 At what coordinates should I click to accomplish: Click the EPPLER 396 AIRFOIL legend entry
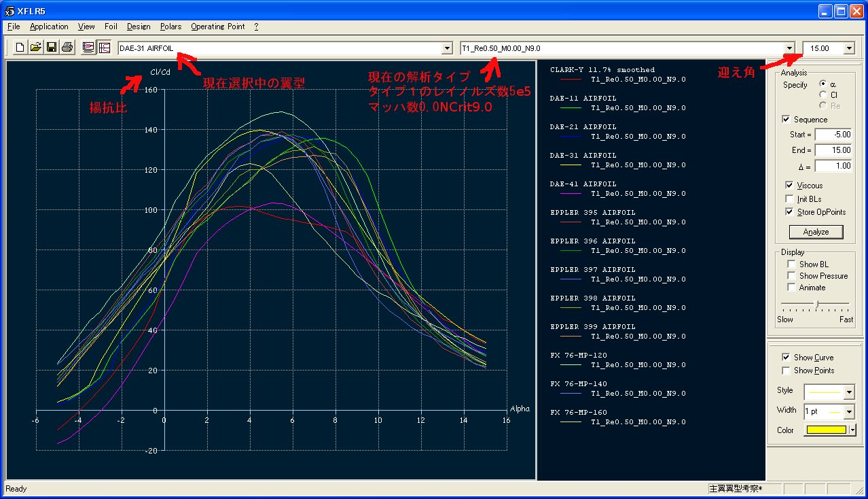pos(593,241)
